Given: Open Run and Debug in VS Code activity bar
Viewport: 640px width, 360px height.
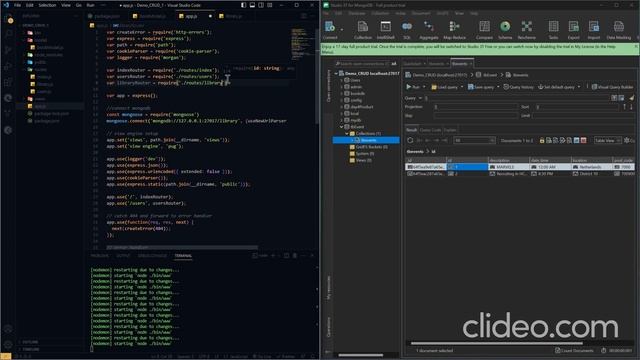Looking at the screenshot, I should point(8,66).
